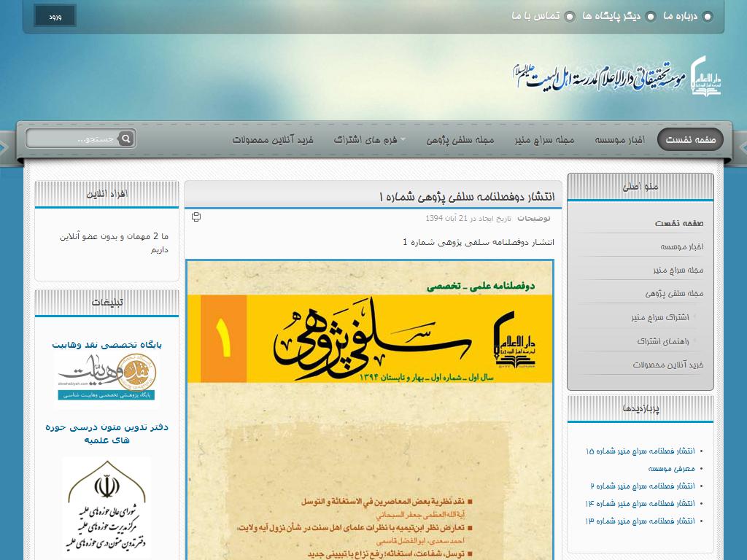Screen dimensions: 747x560
Task: Click the print icon in article header
Action: tap(196, 217)
